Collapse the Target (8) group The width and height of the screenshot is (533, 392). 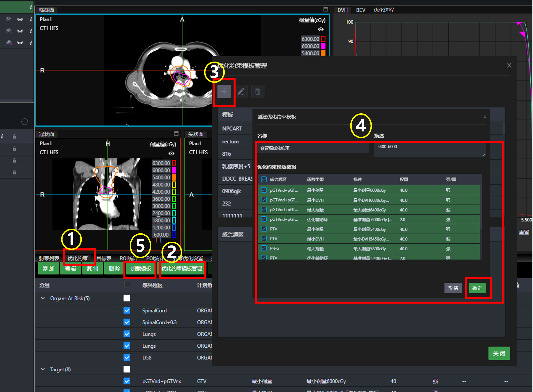tap(43, 369)
